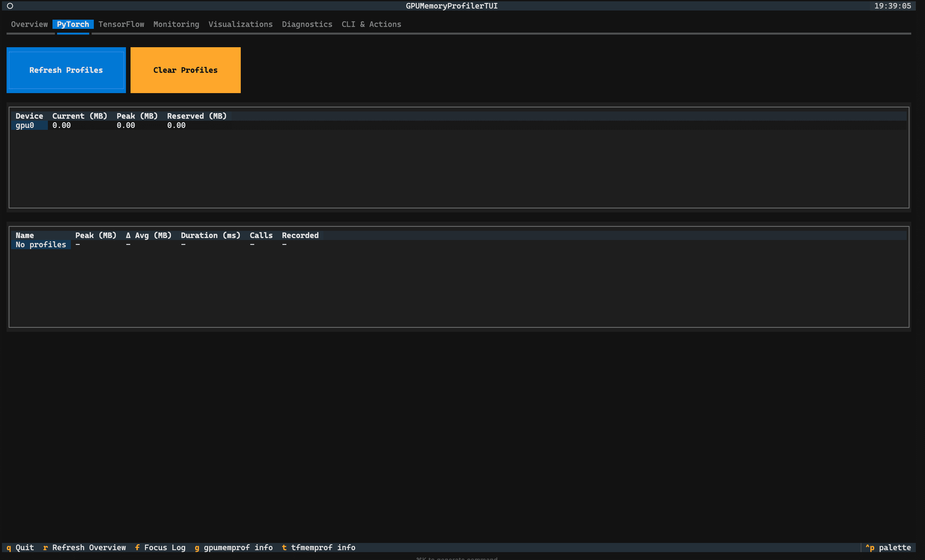Switch to the Overview tab
Screen dimensions: 925x560
click(x=29, y=24)
